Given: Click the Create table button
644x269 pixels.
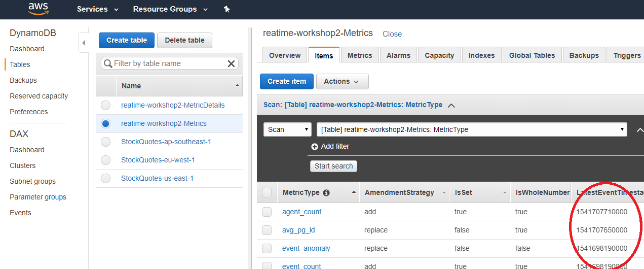Looking at the screenshot, I should (x=127, y=40).
